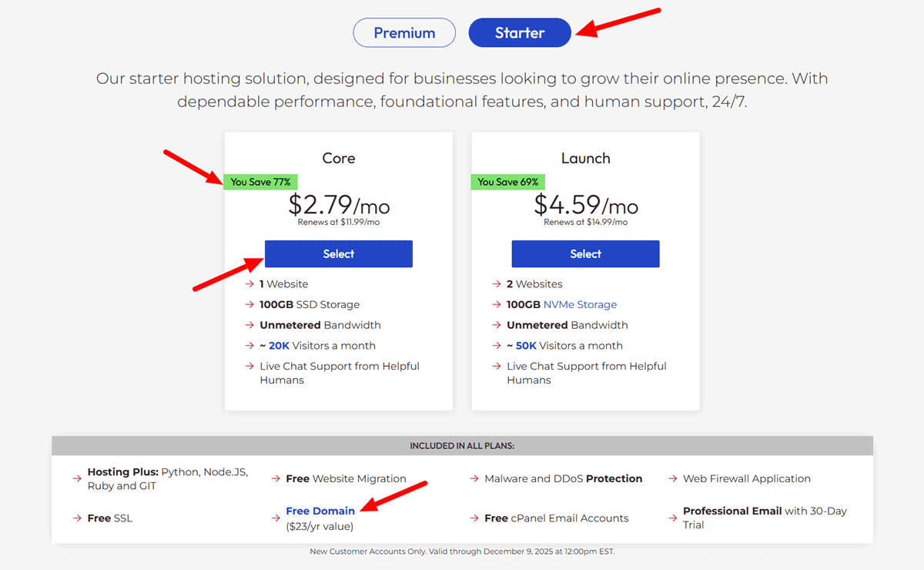This screenshot has height=570, width=924.
Task: Click the Renews at $11.99/mo text under Core
Action: pos(338,223)
